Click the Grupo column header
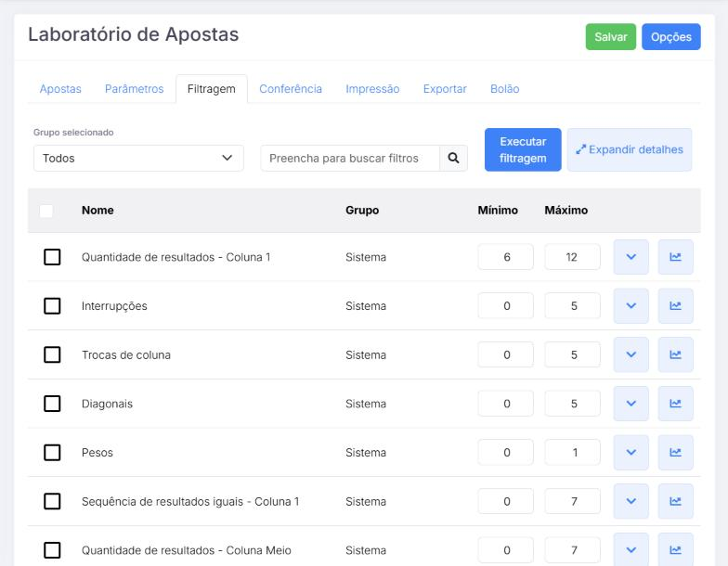The image size is (728, 566). 362,210
